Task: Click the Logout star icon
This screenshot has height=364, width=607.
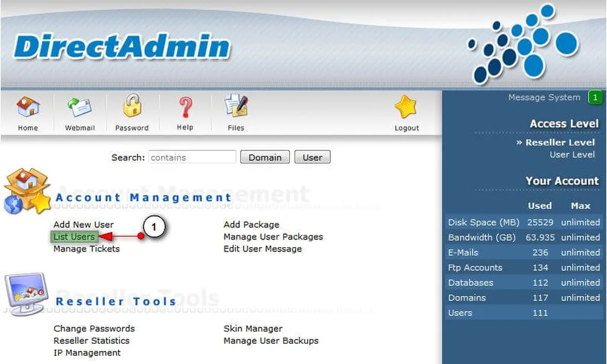Action: (405, 107)
